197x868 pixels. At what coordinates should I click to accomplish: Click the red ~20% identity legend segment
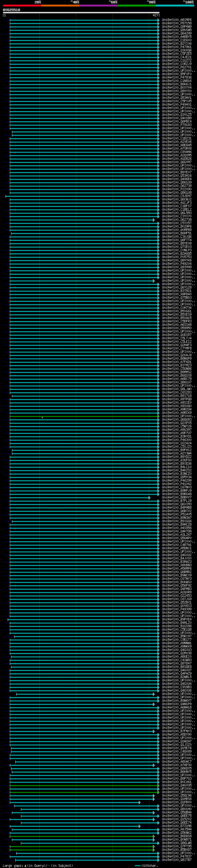(22, 6)
